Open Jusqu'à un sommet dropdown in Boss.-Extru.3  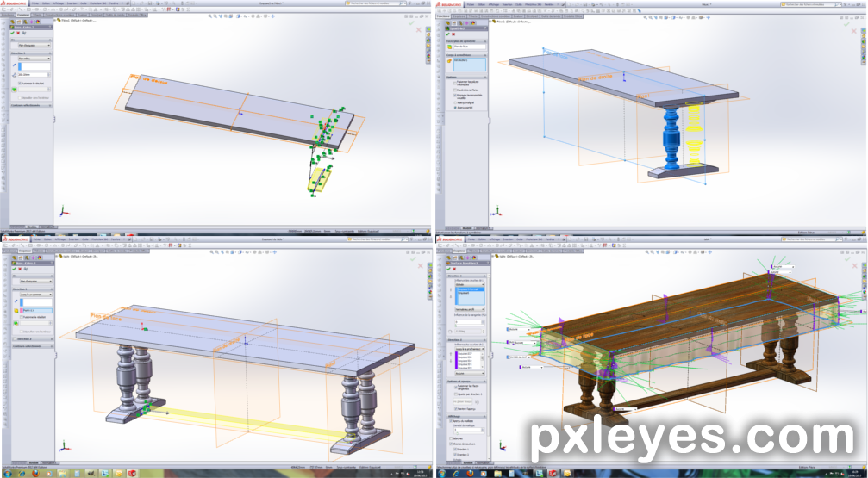[36, 295]
